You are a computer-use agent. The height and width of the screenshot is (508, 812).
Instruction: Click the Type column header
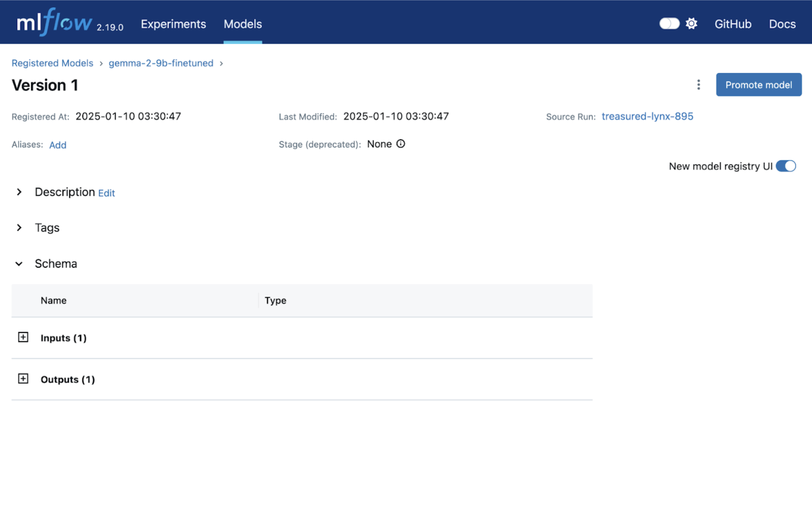pyautogui.click(x=275, y=300)
